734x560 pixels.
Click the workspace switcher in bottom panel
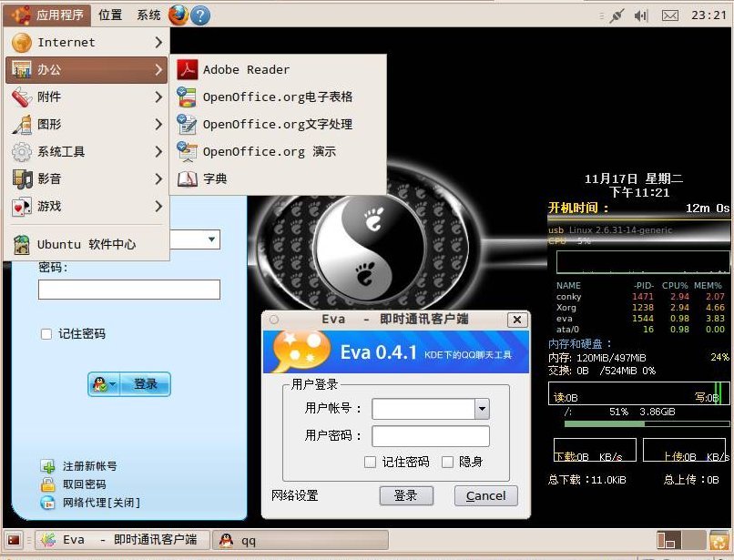tap(681, 540)
